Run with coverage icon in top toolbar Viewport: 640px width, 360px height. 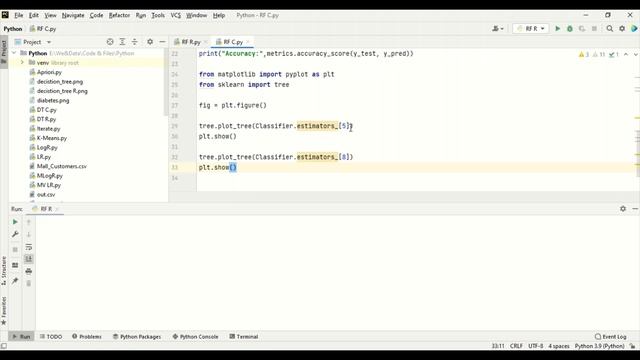[x=582, y=29]
